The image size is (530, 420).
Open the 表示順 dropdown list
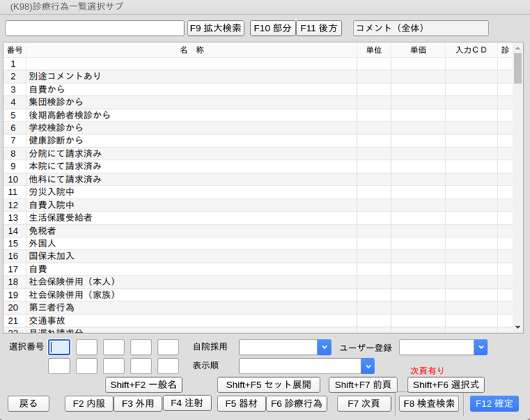coord(367,366)
